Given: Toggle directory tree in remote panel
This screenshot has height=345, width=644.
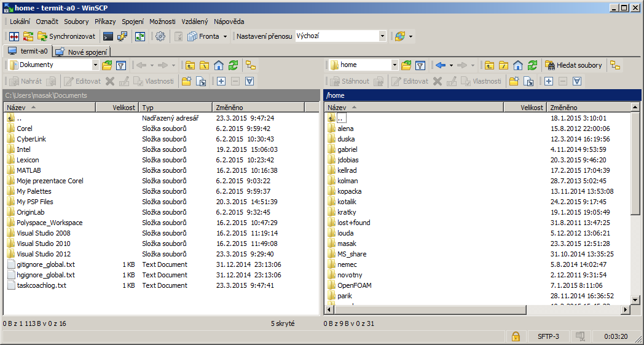Looking at the screenshot, I should (x=615, y=65).
